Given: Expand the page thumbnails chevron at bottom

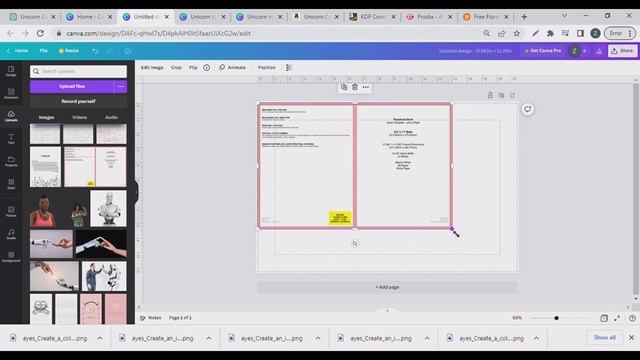Looking at the screenshot, I should [x=387, y=311].
